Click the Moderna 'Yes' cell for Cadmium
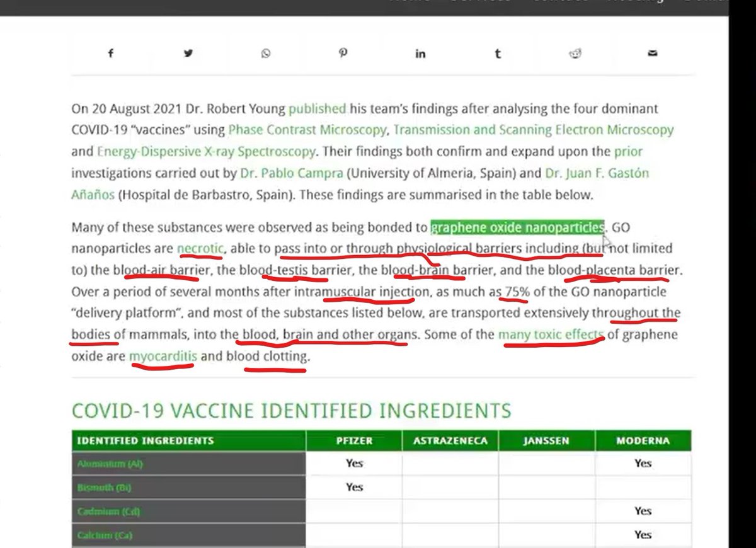756x548 pixels. [x=643, y=511]
